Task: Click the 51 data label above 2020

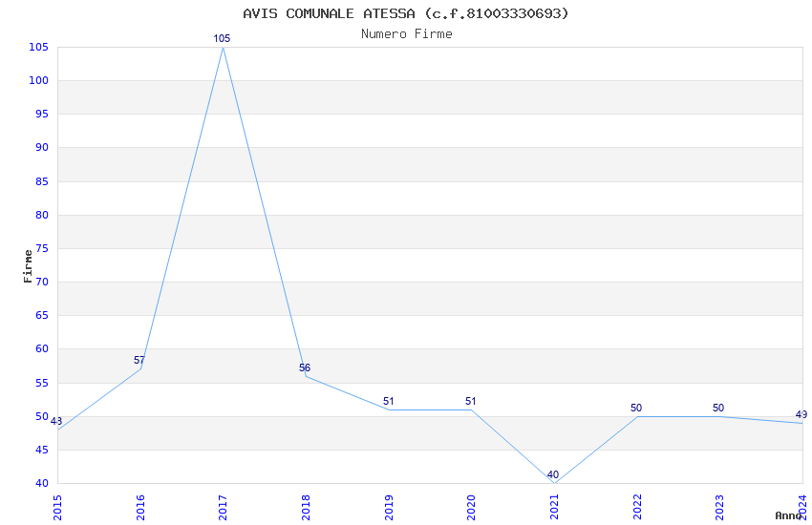Action: point(470,401)
